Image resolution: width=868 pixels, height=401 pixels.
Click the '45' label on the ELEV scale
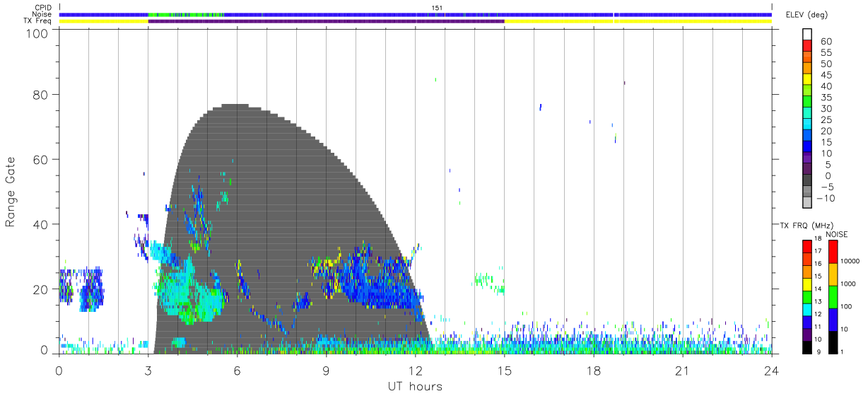point(826,75)
